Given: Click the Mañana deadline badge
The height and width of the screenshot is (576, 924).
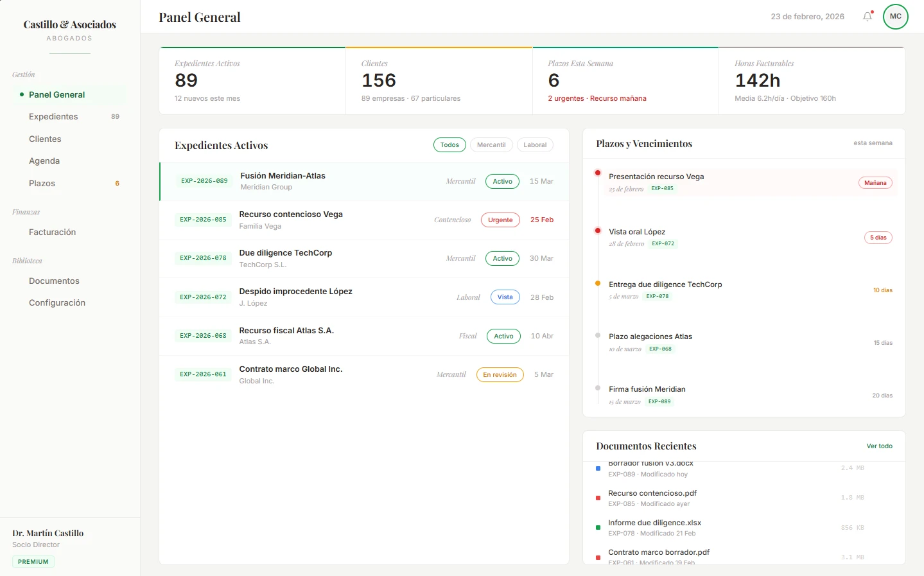Looking at the screenshot, I should [x=875, y=183].
